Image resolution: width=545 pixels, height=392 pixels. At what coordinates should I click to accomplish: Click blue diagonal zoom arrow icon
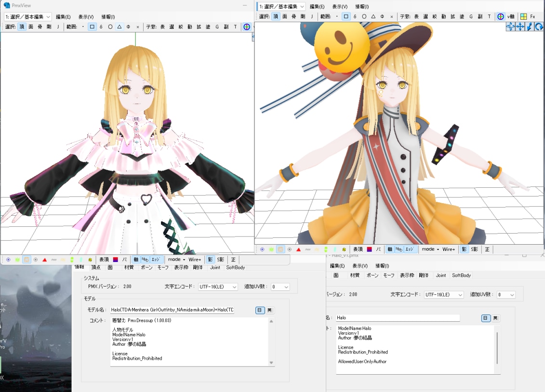(x=530, y=27)
